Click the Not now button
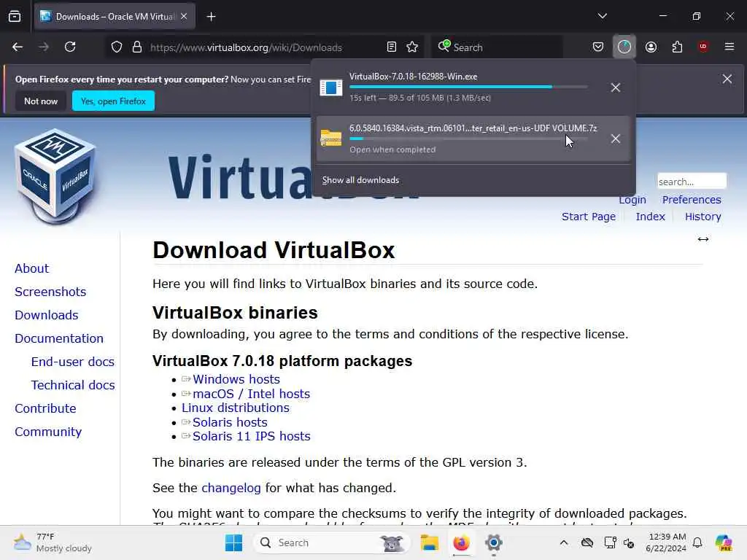Viewport: 747px width, 560px height. pyautogui.click(x=41, y=101)
